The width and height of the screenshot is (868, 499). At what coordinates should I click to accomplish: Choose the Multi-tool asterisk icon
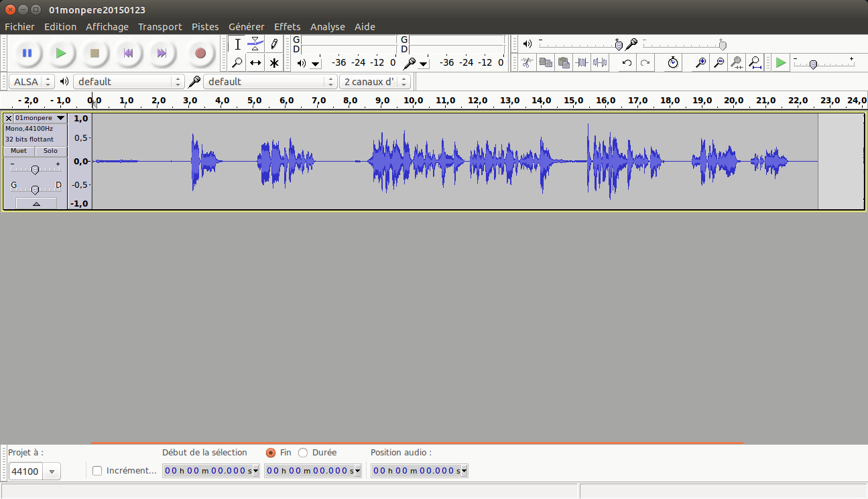(274, 63)
